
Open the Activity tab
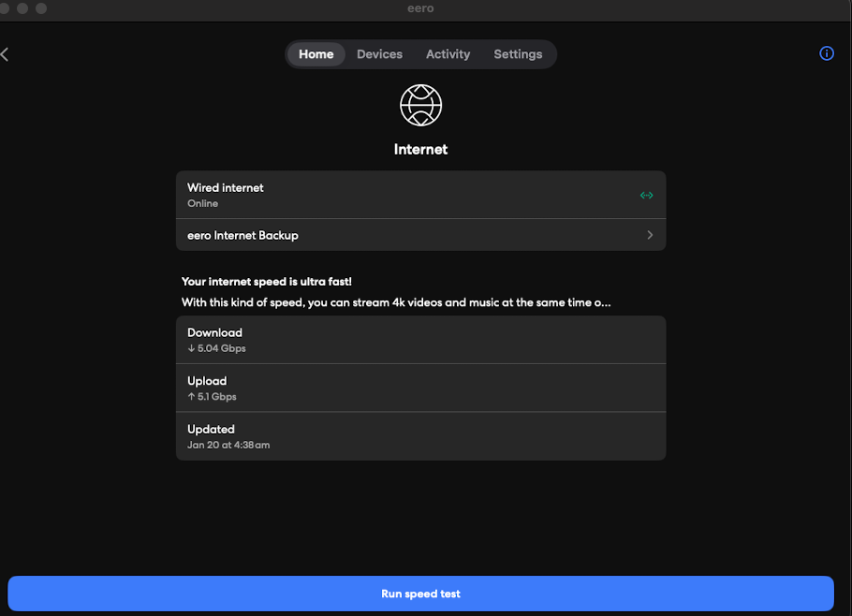448,54
